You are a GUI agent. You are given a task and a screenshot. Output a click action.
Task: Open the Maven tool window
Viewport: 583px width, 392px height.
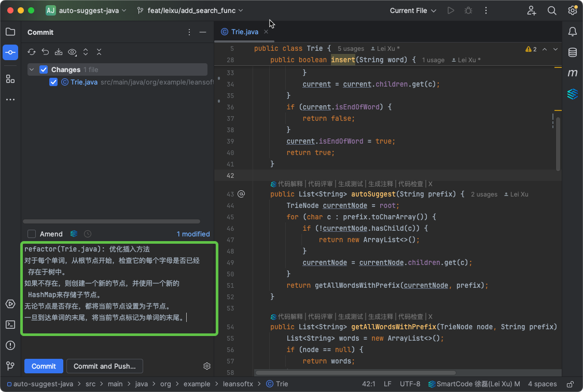[573, 73]
